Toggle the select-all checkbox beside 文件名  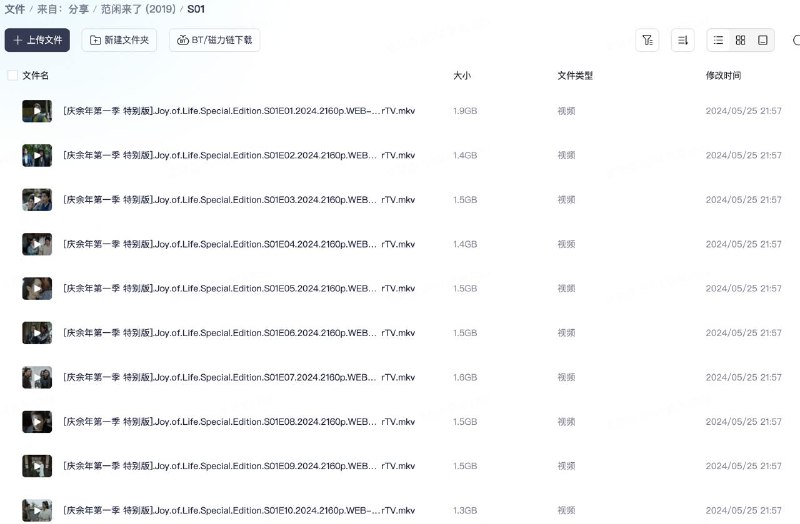coord(12,76)
